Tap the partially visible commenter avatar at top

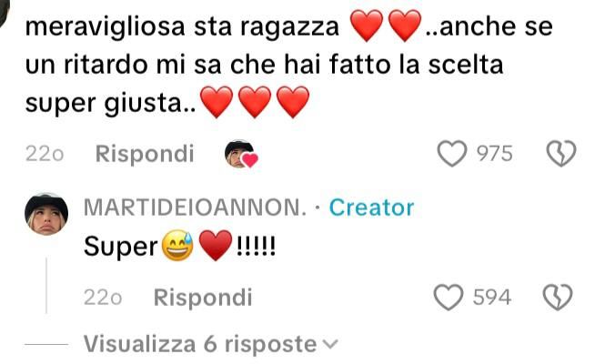pos(5,12)
